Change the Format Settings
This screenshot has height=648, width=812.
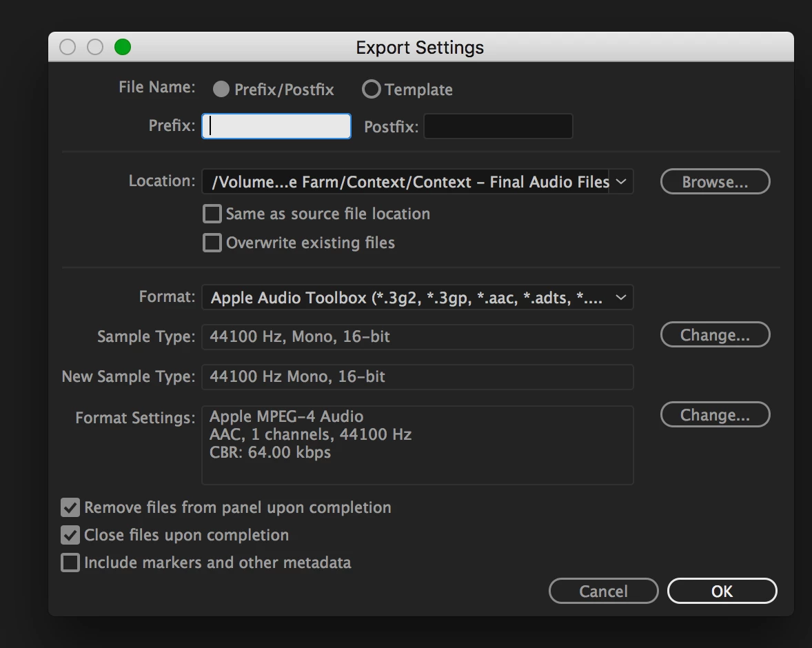[x=715, y=415]
